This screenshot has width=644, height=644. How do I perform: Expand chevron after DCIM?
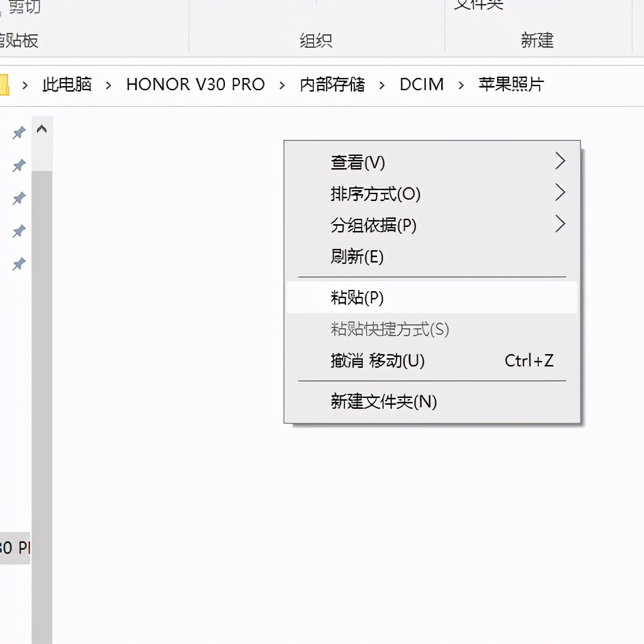(x=461, y=85)
